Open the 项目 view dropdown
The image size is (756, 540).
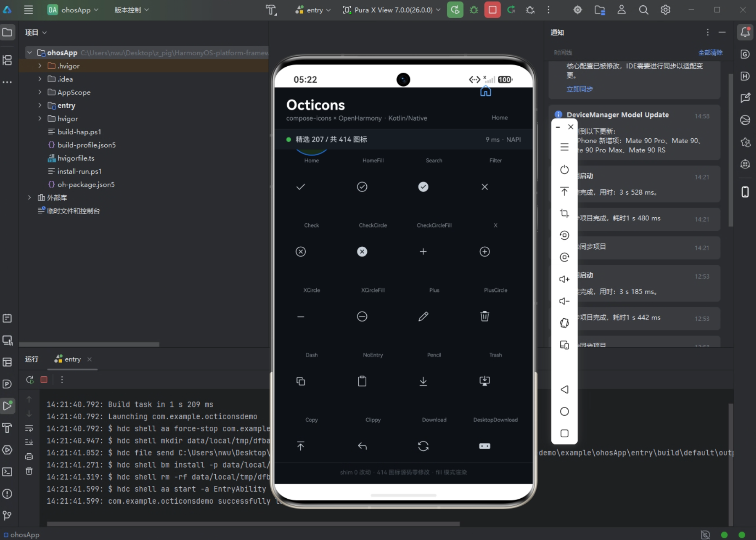(36, 32)
